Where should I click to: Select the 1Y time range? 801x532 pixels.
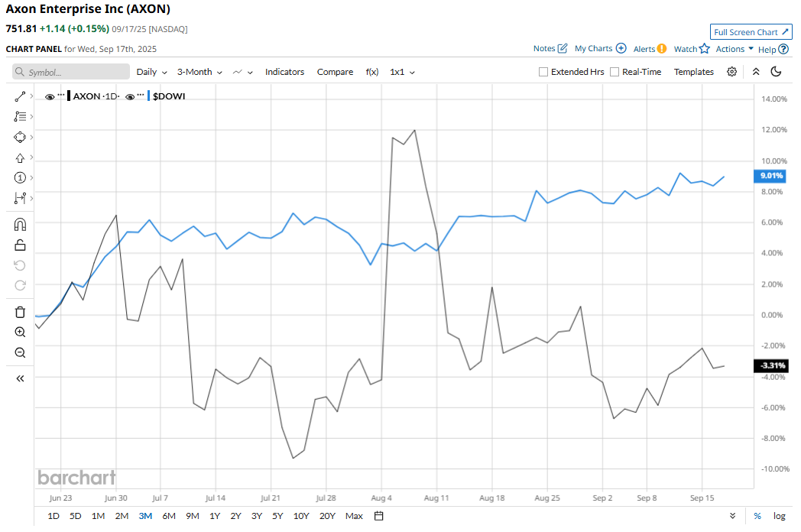(x=215, y=516)
